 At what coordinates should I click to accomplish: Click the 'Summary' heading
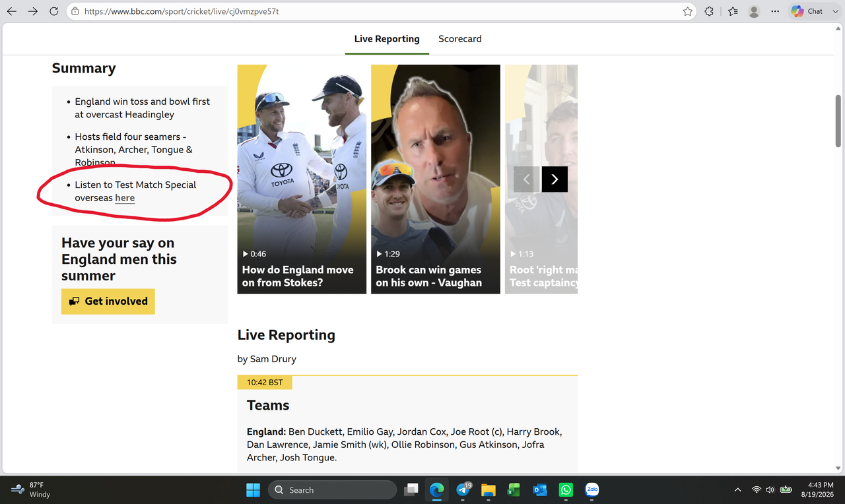coord(84,68)
